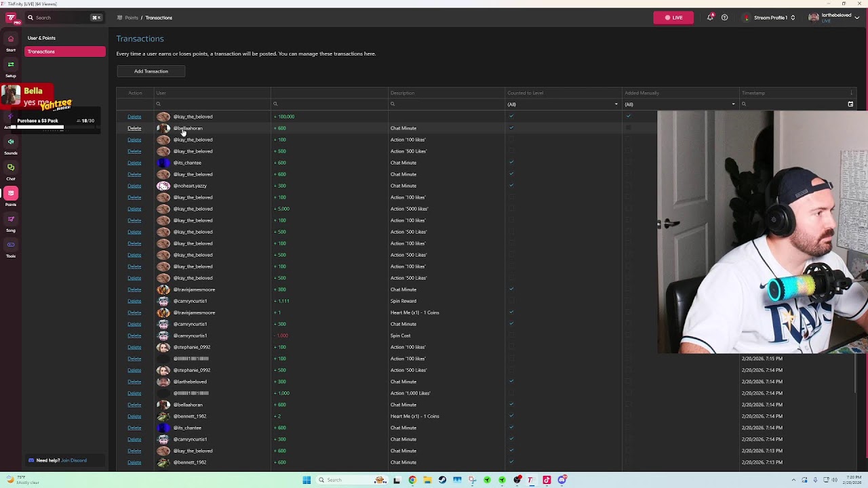Open File Explorer from the taskbar
Screen dimensions: 868x488
point(427,480)
